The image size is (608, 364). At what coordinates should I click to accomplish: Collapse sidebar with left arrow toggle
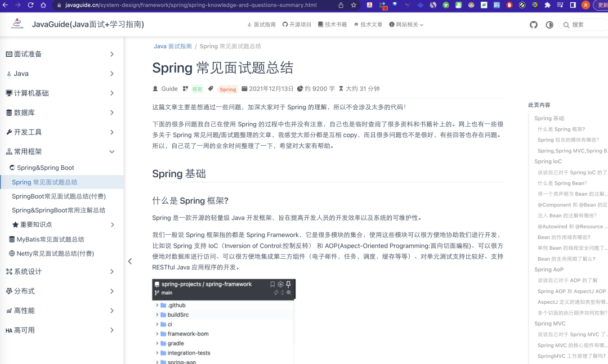pyautogui.click(x=130, y=261)
